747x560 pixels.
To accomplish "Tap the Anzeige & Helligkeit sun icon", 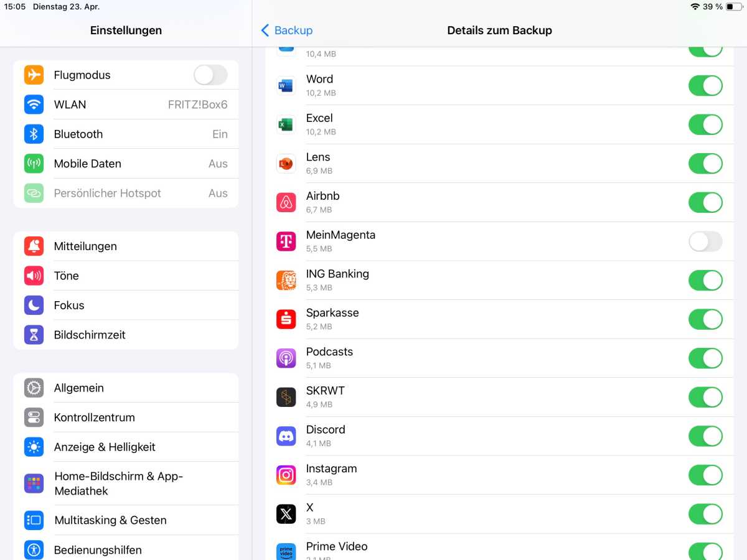I will point(34,447).
